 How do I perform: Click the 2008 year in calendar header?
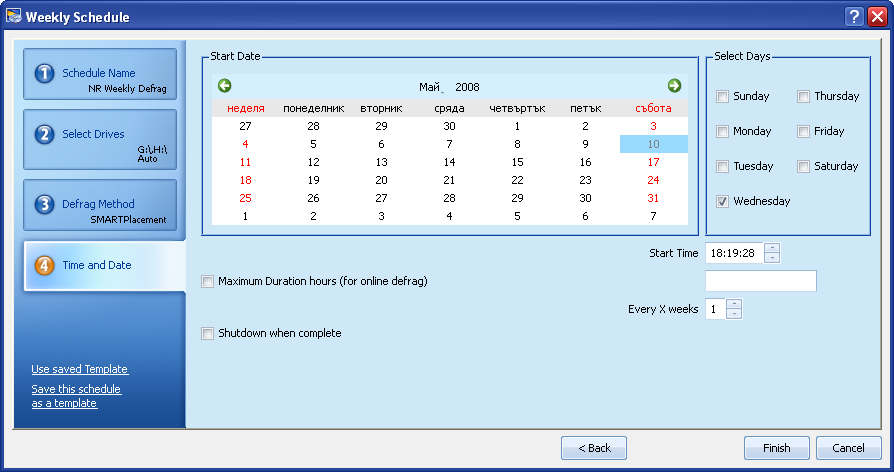pos(467,87)
